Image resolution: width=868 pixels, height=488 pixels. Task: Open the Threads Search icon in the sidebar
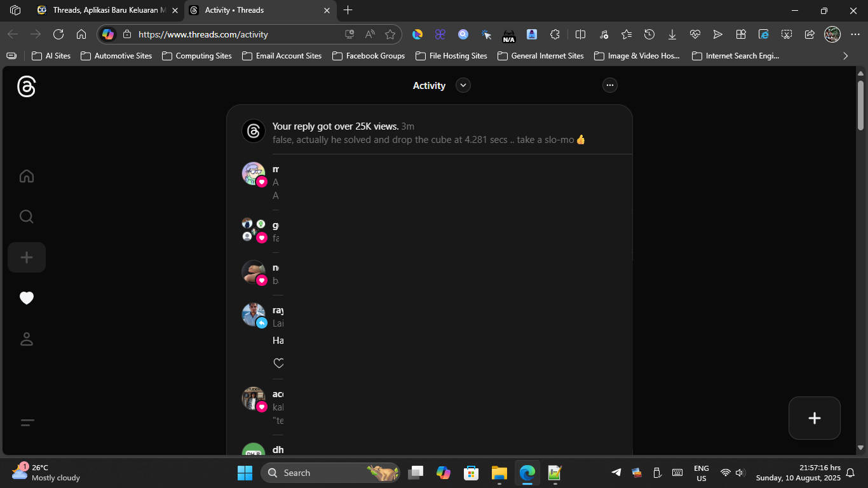click(27, 217)
